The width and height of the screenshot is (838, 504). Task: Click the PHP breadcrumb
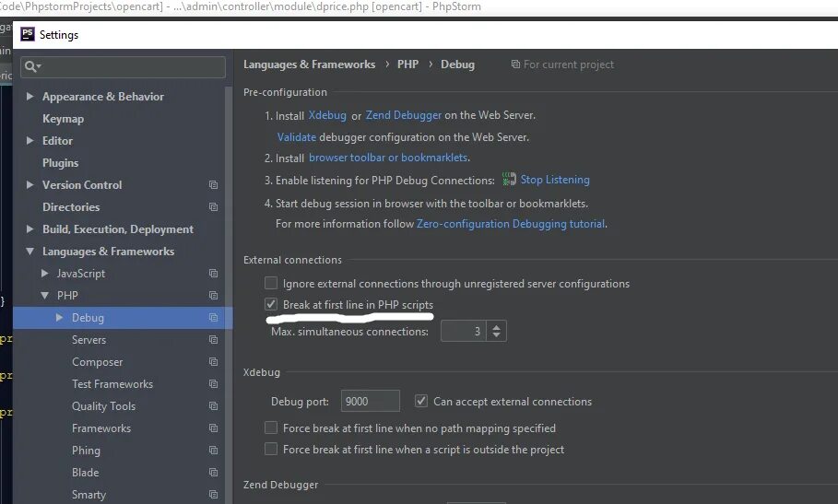(x=407, y=64)
